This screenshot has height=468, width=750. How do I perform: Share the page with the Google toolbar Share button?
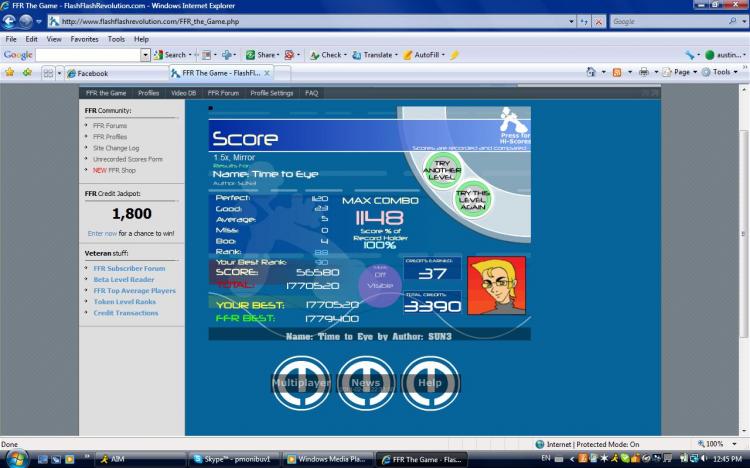[262, 55]
